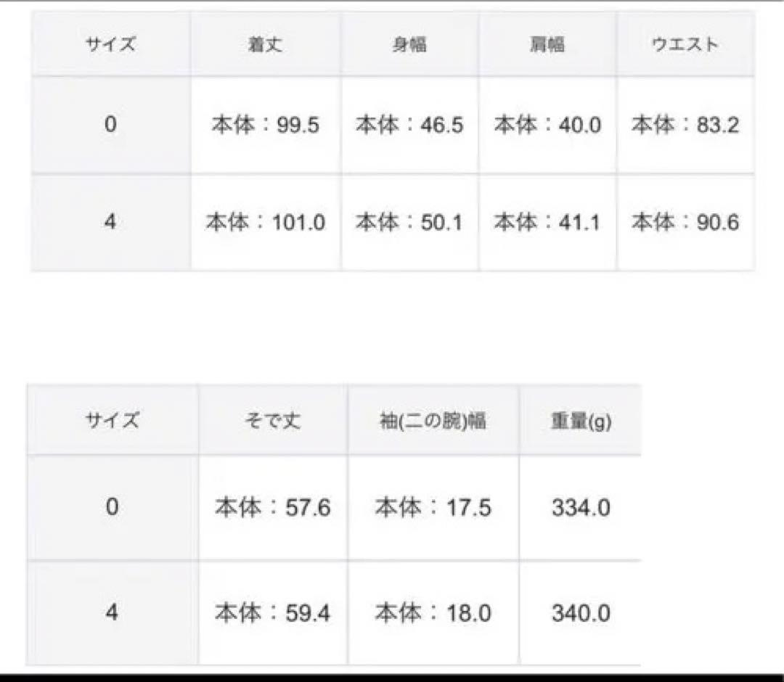This screenshot has height=682, width=784.
Task: Click the 本体：17.5 sleeve width cell
Action: point(433,508)
